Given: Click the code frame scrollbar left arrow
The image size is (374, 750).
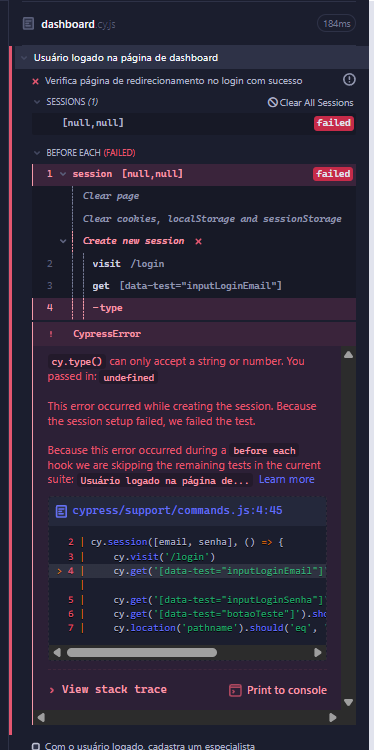Looking at the screenshot, I should [x=57, y=652].
